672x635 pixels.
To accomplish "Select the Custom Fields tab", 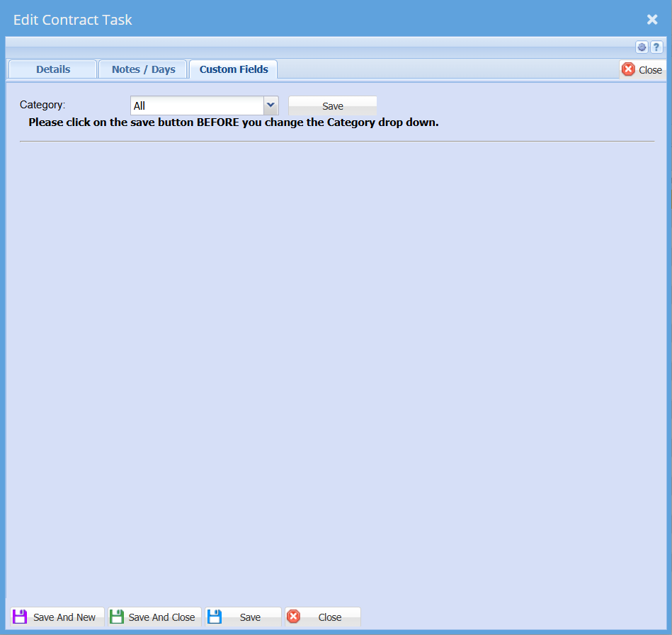I will coord(234,69).
